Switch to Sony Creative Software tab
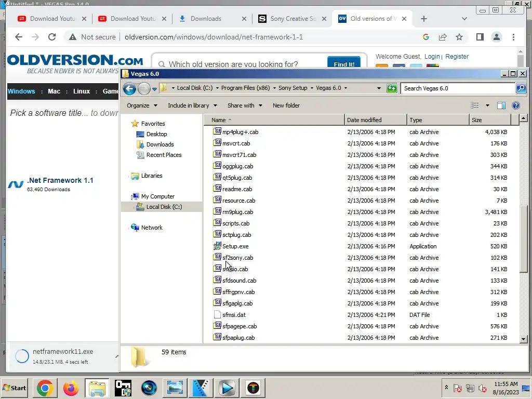Viewport: 532px width, 399px height. [x=293, y=19]
